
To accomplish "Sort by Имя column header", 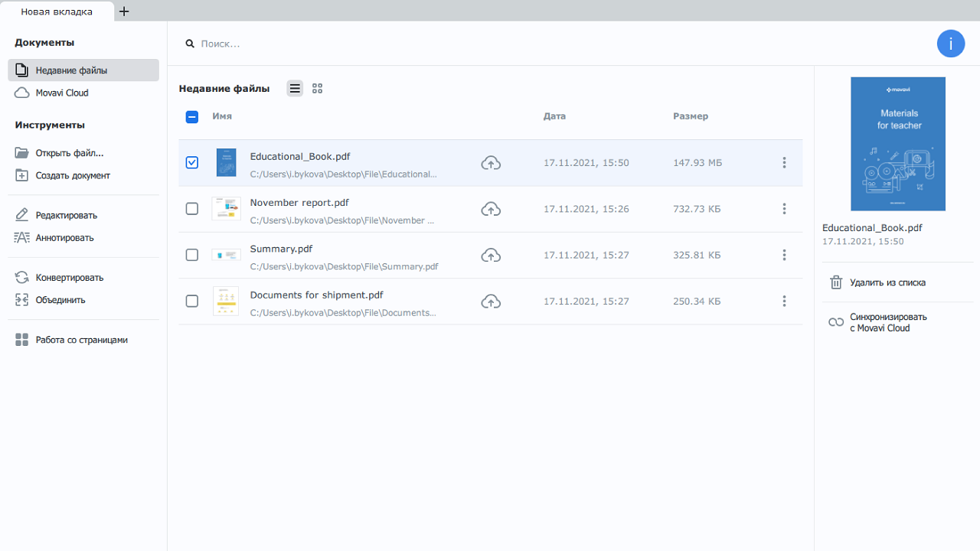I will point(222,116).
